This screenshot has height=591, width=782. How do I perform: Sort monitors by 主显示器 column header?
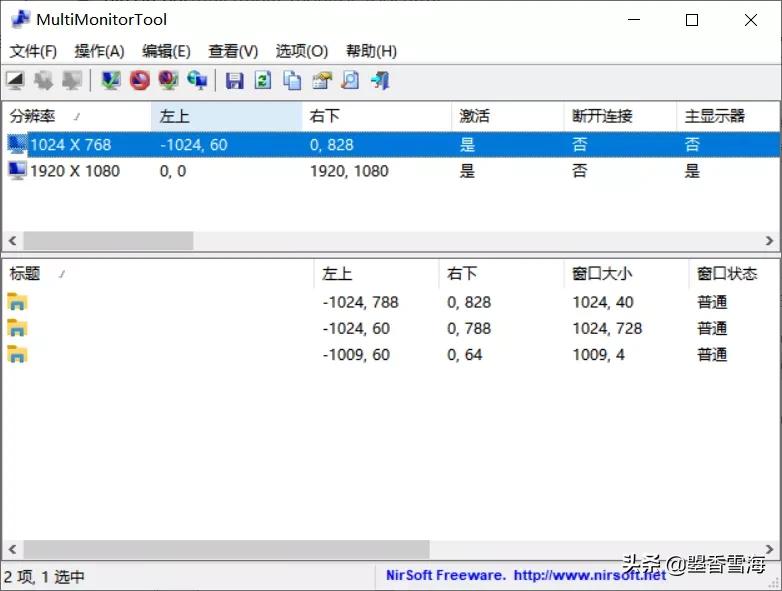[x=728, y=116]
